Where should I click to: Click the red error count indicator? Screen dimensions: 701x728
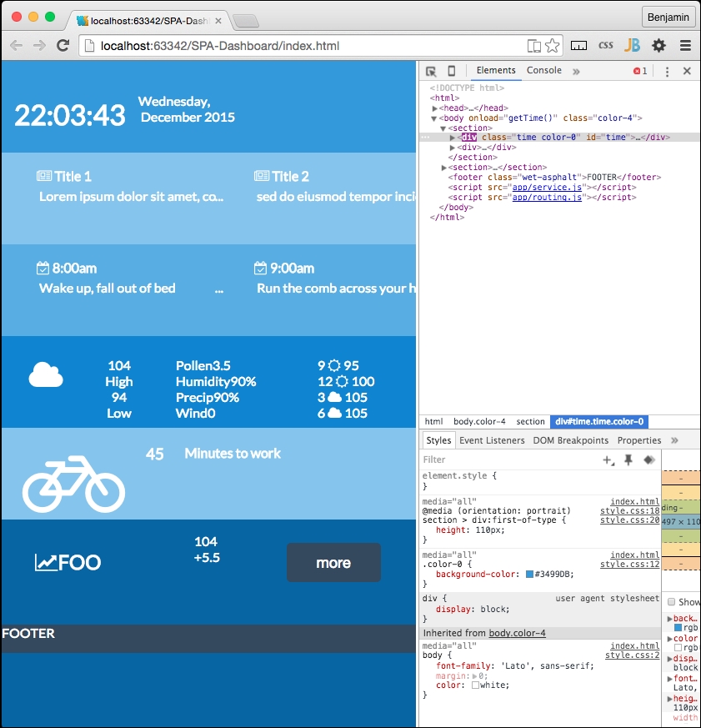(x=640, y=71)
